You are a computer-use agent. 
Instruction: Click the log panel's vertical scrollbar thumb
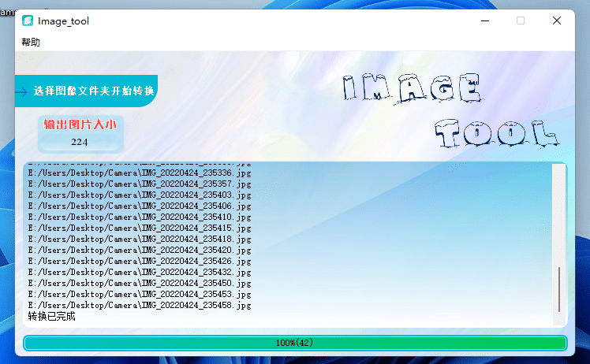click(x=558, y=289)
